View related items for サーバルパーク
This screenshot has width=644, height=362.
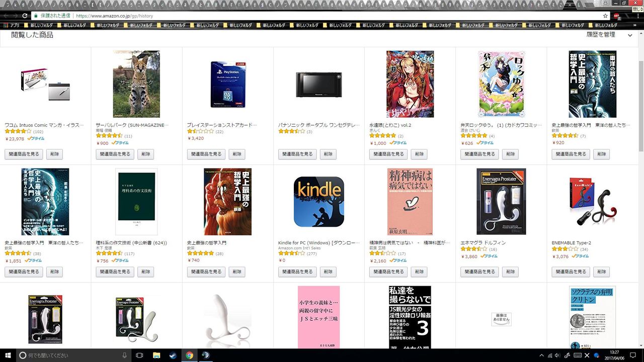(115, 154)
